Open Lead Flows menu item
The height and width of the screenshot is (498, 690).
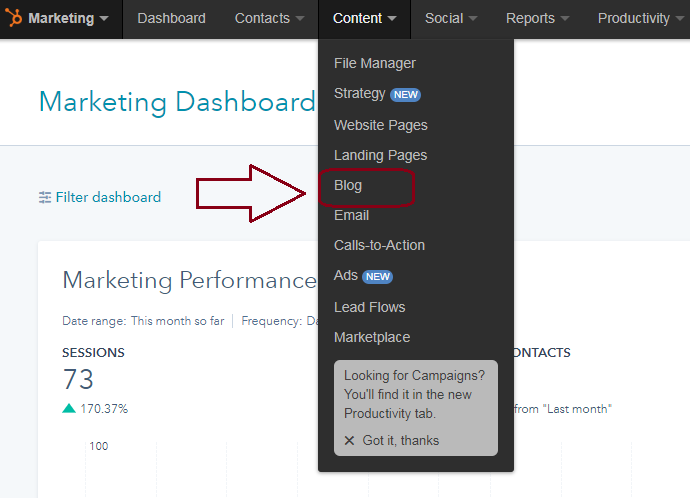coord(370,307)
